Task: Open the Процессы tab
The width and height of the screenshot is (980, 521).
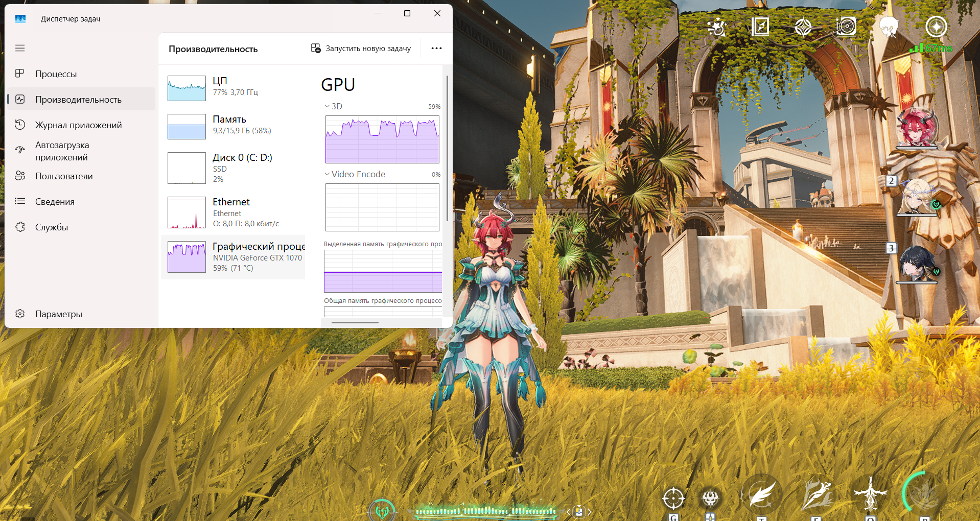Action: (x=80, y=74)
